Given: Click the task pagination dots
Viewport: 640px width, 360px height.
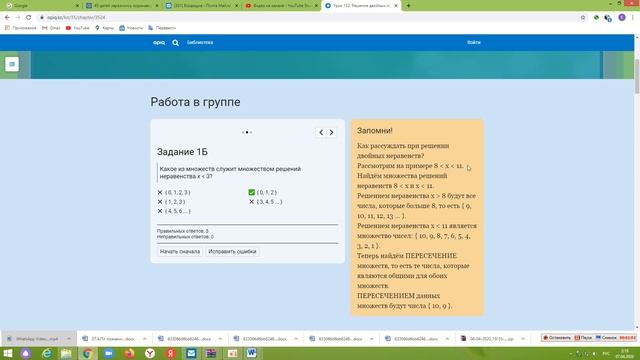Looking at the screenshot, I should coord(247,132).
